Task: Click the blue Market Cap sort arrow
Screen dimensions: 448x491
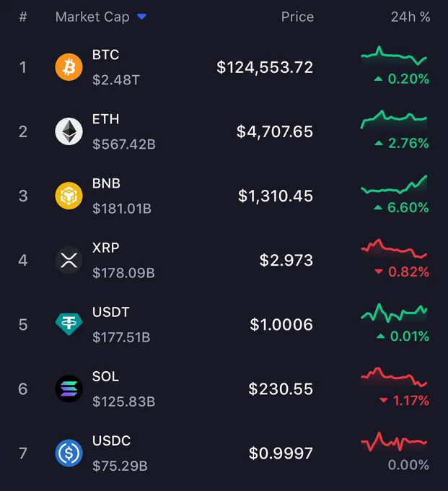Action: [x=141, y=17]
